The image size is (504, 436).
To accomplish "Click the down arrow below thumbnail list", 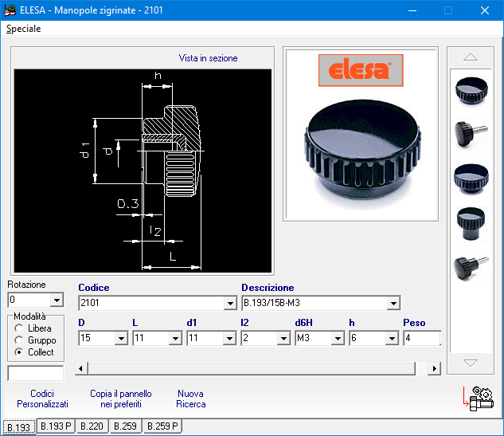I will point(471,363).
